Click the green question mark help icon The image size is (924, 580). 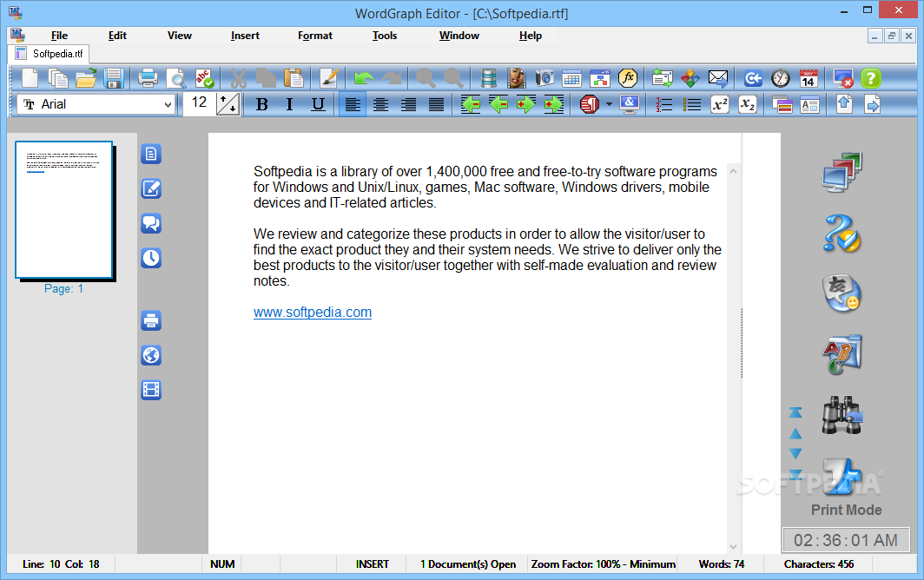(870, 78)
